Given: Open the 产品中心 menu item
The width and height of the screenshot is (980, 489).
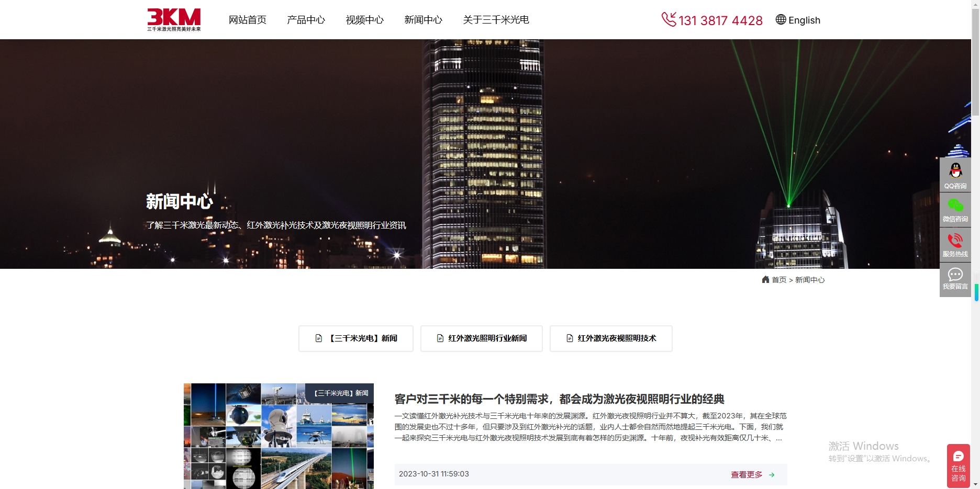Looking at the screenshot, I should click(306, 20).
